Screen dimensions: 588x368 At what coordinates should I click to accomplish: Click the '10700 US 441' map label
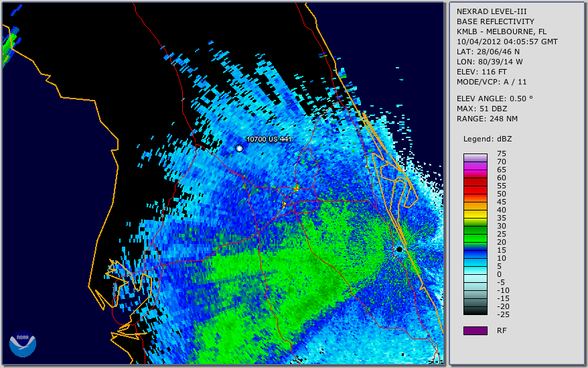[x=269, y=139]
